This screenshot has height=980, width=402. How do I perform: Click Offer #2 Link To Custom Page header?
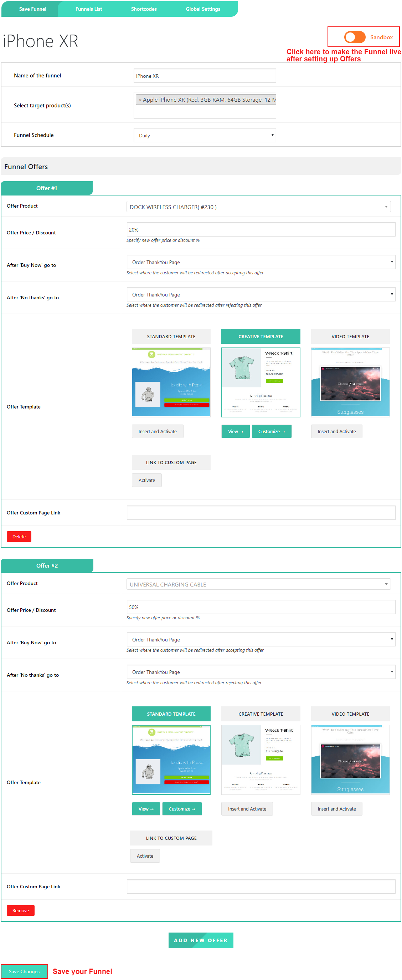(171, 838)
